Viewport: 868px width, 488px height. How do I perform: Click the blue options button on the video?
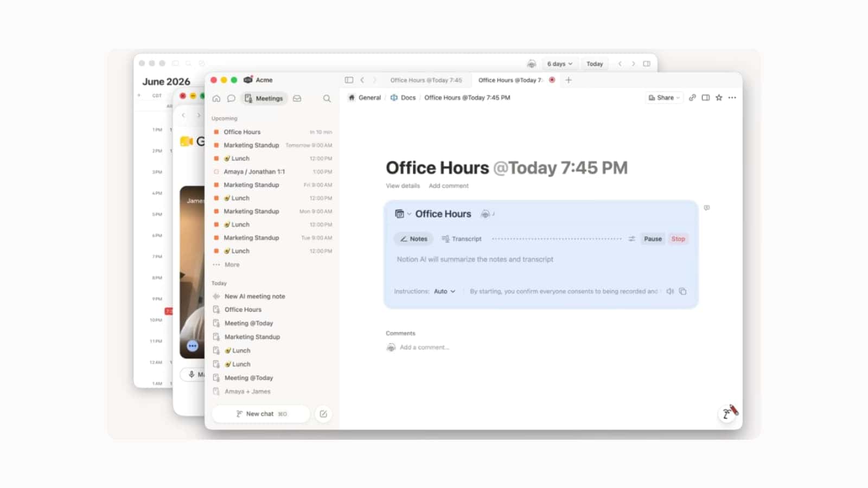(193, 345)
